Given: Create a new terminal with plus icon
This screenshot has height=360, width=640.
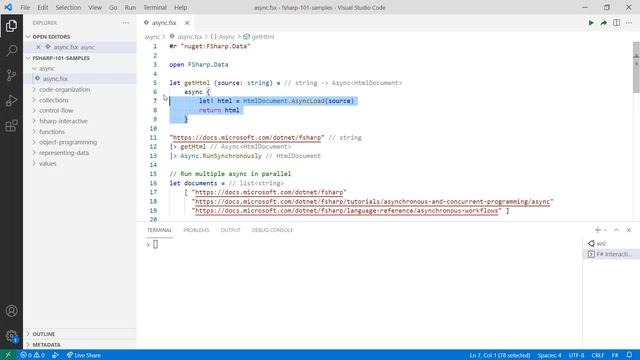Looking at the screenshot, I should point(597,230).
